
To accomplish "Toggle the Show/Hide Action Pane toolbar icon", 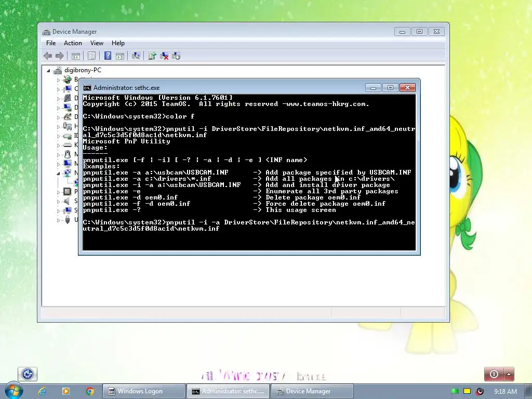I will point(120,56).
